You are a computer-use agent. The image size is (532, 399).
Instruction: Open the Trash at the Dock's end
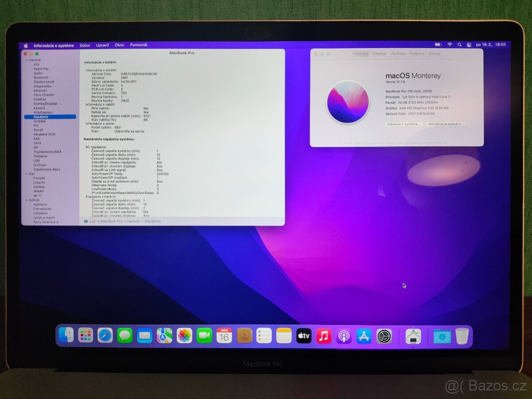[x=461, y=337]
